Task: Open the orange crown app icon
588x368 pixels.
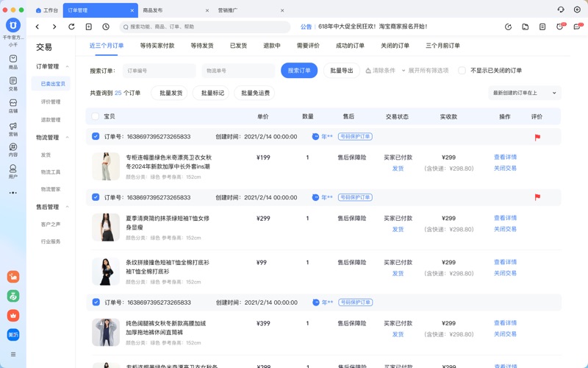Action: [12, 315]
